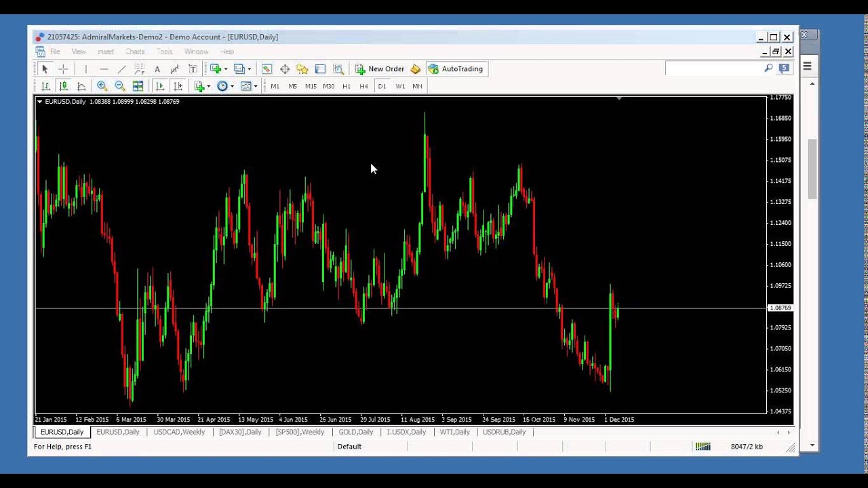Zoom out on the chart
The width and height of the screenshot is (868, 488).
(x=120, y=86)
